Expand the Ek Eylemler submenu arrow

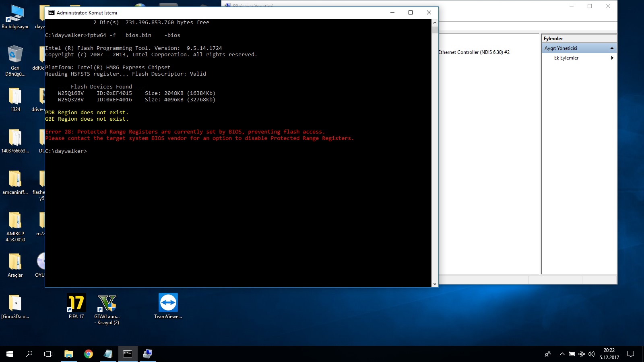point(612,58)
